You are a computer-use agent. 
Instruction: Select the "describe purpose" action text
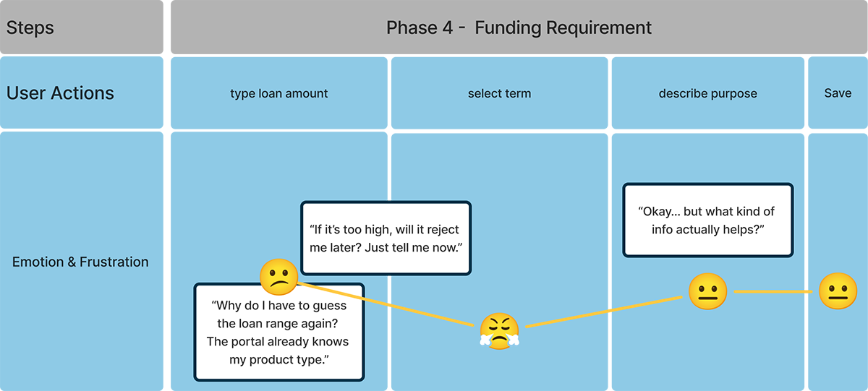(707, 94)
